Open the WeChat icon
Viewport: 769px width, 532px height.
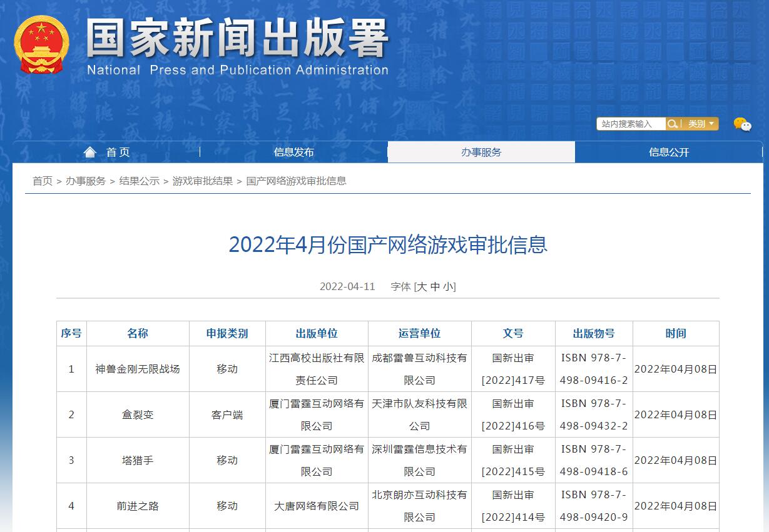tap(742, 124)
